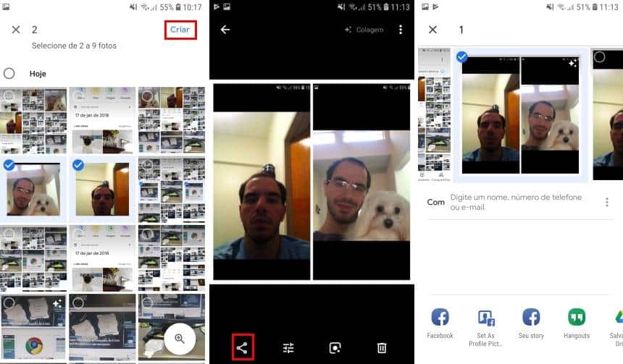Uncheck the selected collage in the share screen
The width and height of the screenshot is (623, 364).
[x=461, y=57]
